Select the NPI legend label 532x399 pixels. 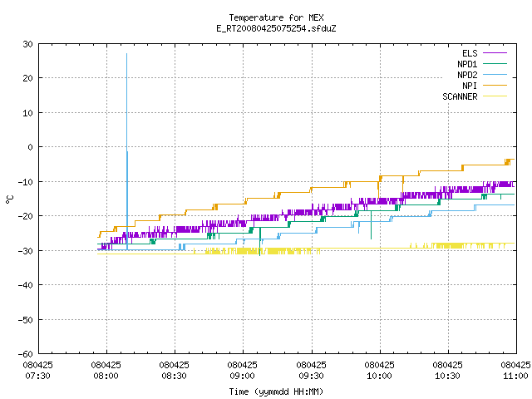pyautogui.click(x=470, y=86)
